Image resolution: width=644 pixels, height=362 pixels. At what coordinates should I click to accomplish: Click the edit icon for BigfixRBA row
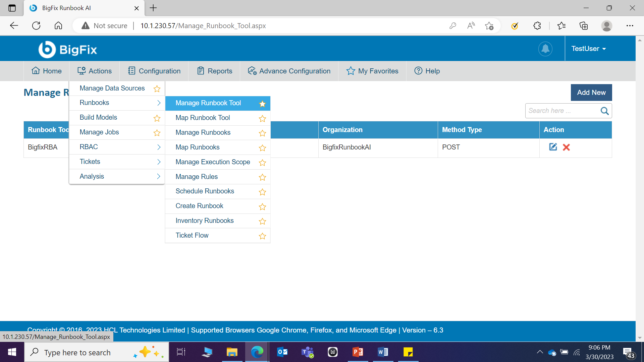(553, 147)
